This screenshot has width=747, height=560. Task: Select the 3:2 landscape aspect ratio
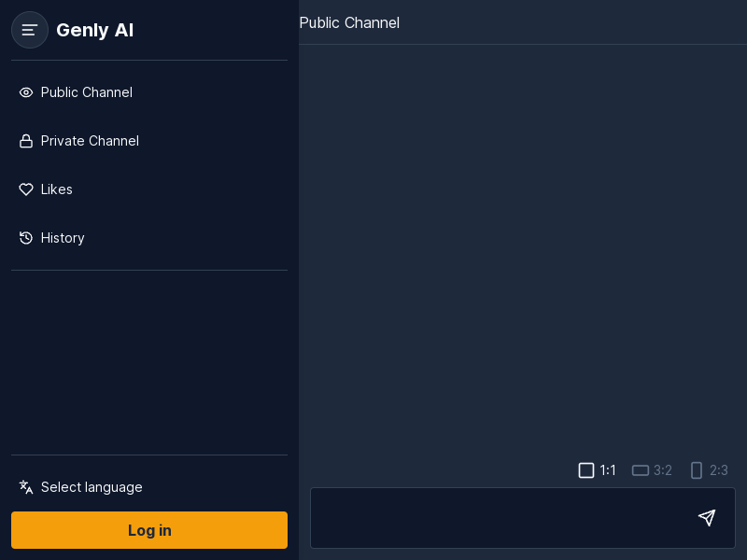652,470
